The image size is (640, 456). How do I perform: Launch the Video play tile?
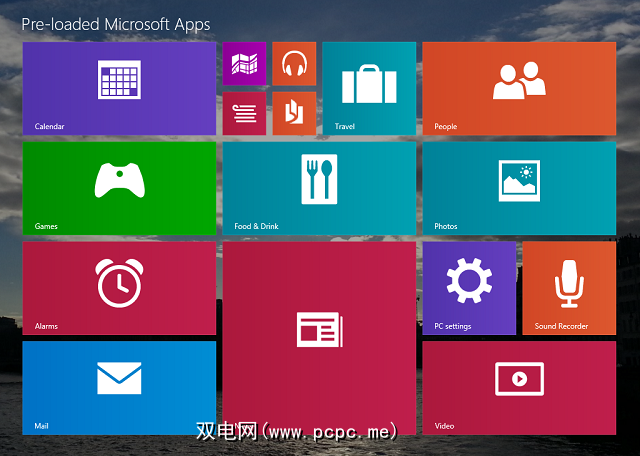[x=519, y=388]
